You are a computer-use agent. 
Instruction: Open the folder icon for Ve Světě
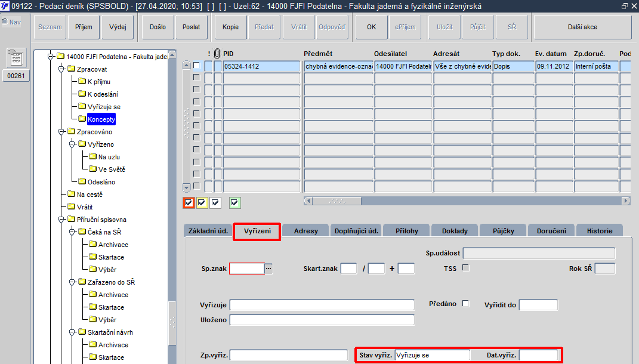[92, 169]
